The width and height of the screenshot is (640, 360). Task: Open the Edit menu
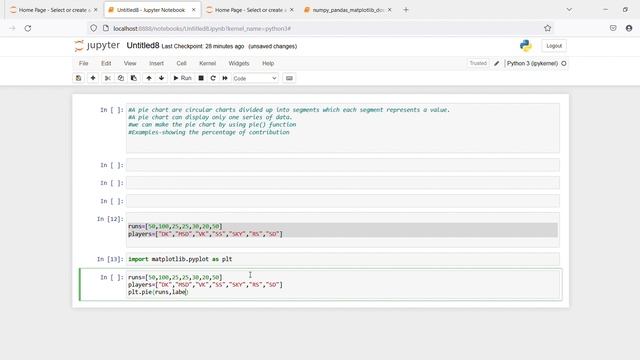click(x=106, y=63)
